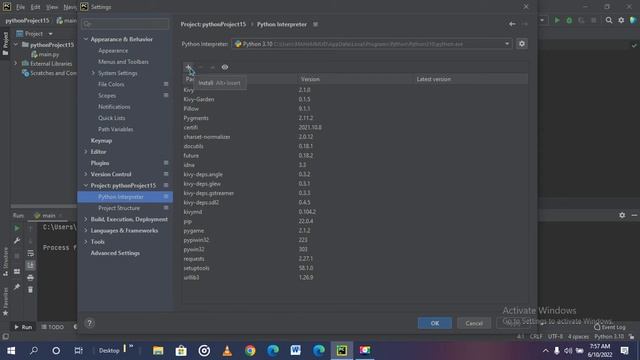
Task: Open the View menu
Action: (52, 7)
